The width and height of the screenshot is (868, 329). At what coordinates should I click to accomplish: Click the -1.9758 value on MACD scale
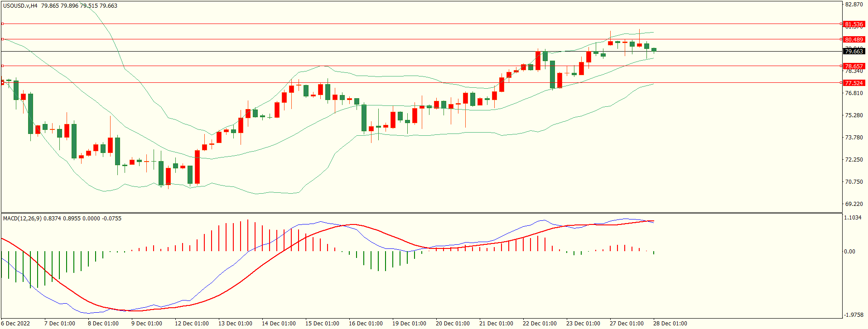(854, 315)
